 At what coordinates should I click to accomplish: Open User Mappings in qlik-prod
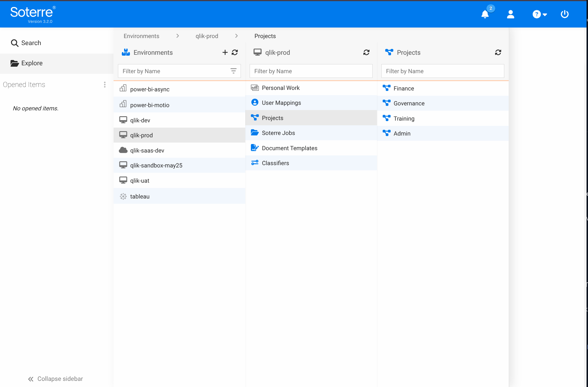pyautogui.click(x=281, y=103)
